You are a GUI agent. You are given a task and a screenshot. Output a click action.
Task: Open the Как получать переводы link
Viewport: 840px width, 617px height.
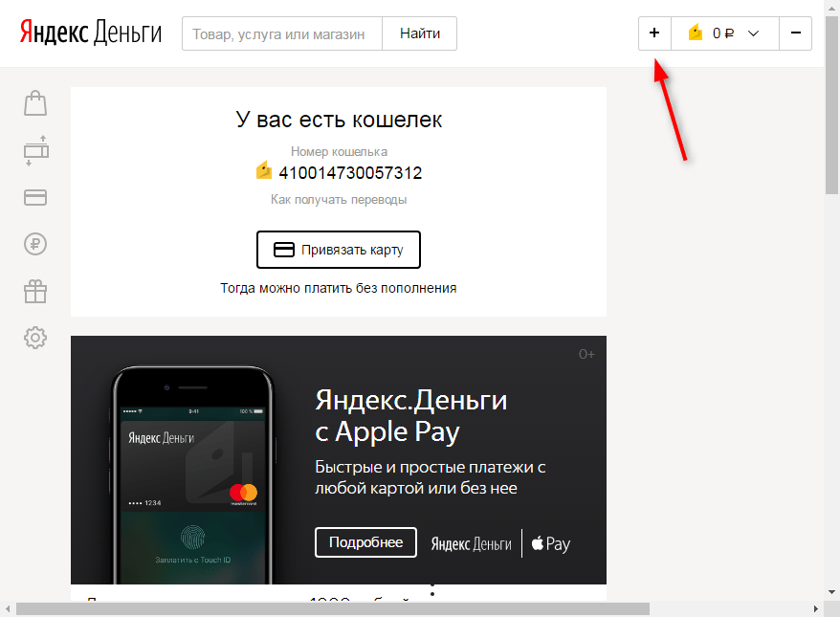pyautogui.click(x=339, y=200)
